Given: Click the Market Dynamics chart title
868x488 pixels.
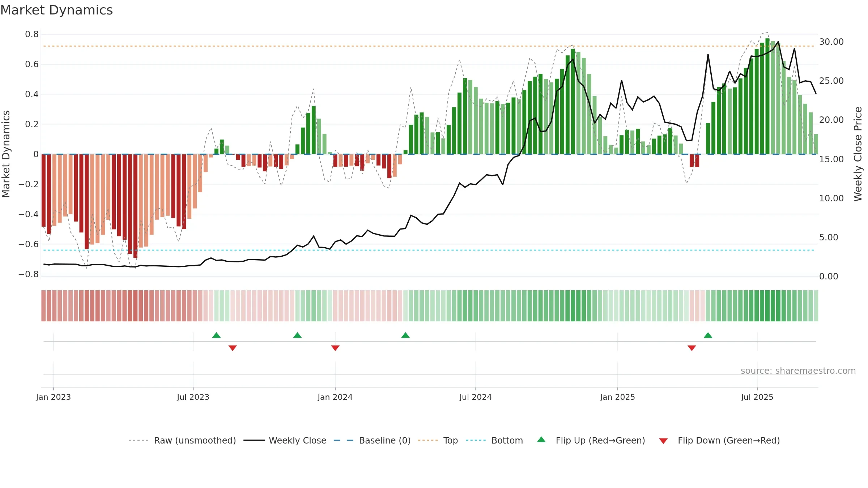Looking at the screenshot, I should (x=56, y=10).
